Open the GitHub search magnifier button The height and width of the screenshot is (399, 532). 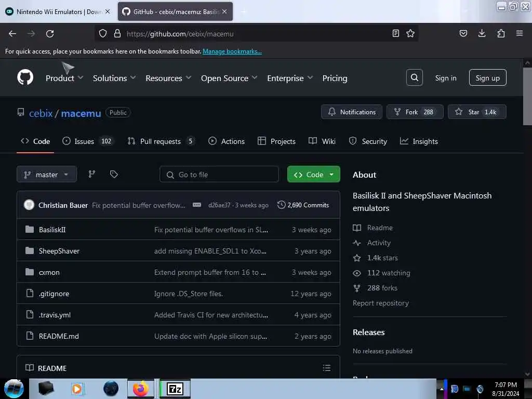[x=414, y=78]
